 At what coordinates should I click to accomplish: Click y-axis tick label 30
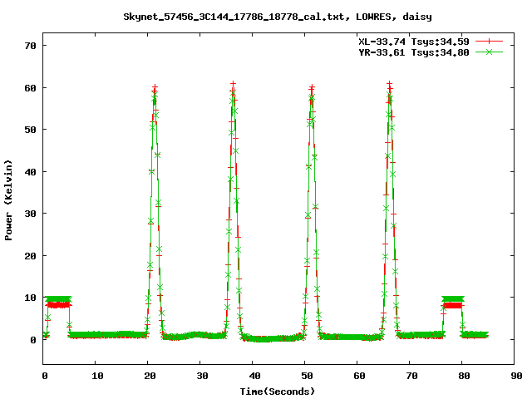[x=30, y=214]
